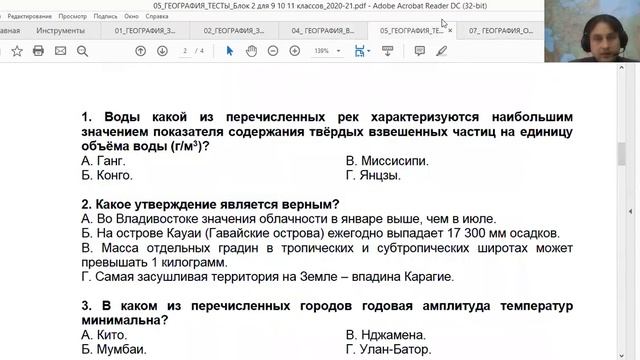Add a comment with the speech bubble icon
This screenshot has height=360, width=640.
(420, 51)
